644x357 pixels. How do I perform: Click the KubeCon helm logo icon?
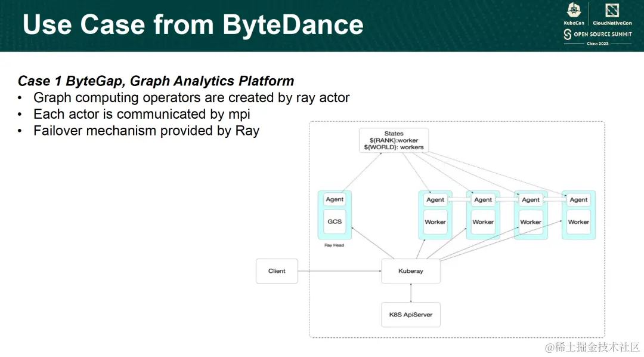pos(574,10)
